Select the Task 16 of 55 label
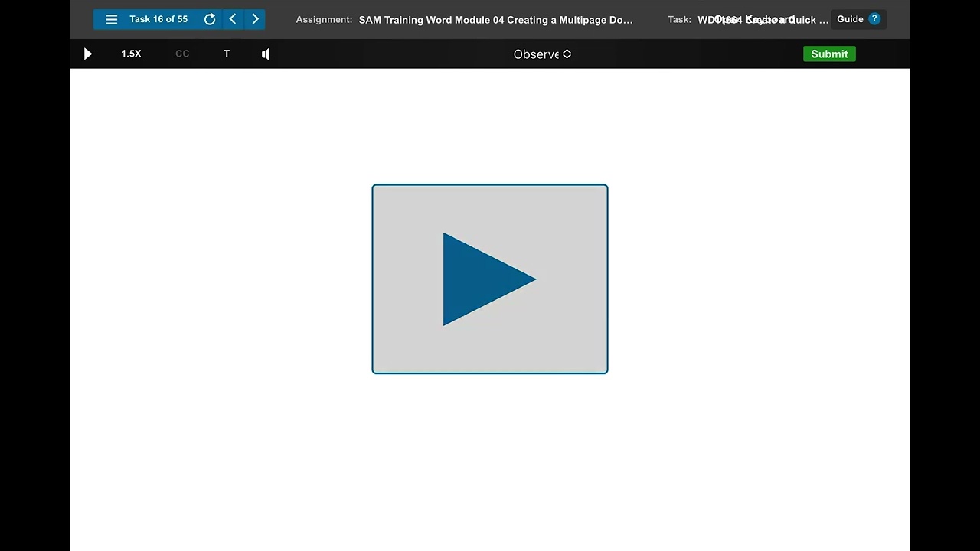This screenshot has width=980, height=551. pos(158,19)
